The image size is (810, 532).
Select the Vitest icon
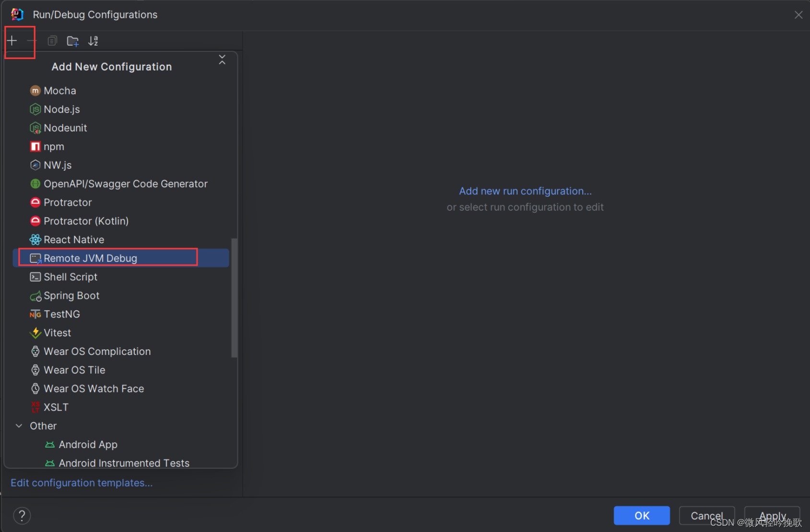click(x=35, y=332)
